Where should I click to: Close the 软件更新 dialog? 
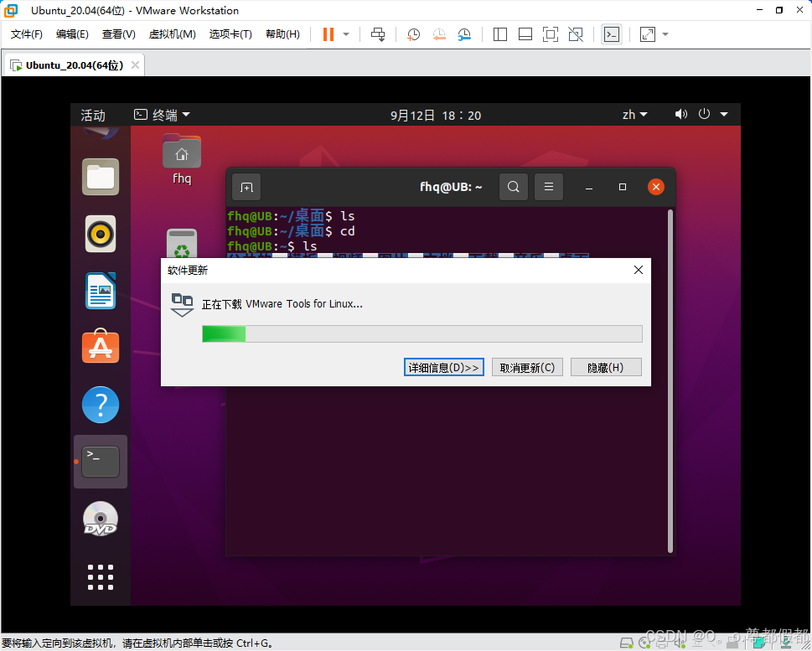[639, 270]
